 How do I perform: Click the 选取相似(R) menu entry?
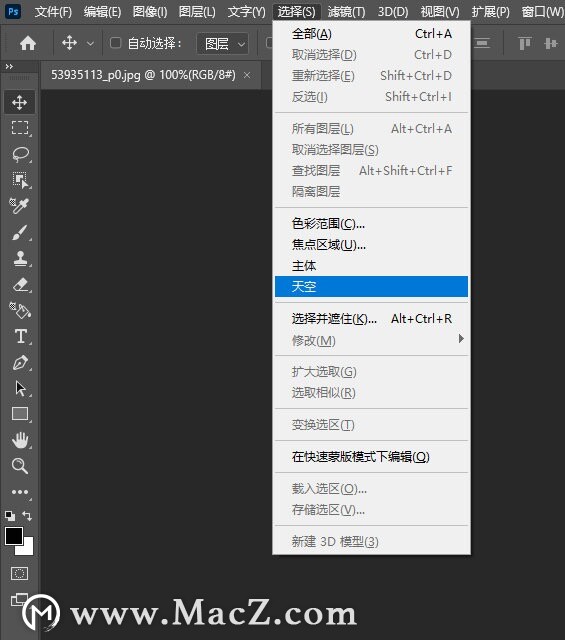pos(371,393)
